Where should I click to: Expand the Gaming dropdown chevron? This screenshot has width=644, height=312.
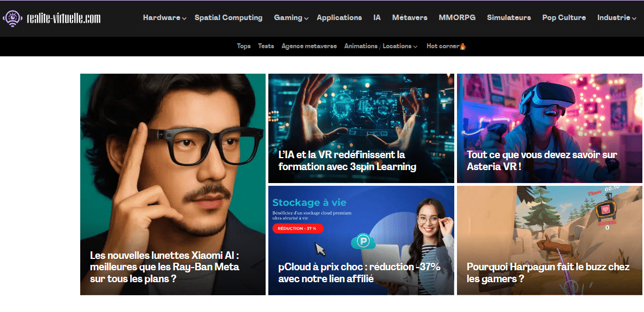tap(306, 18)
